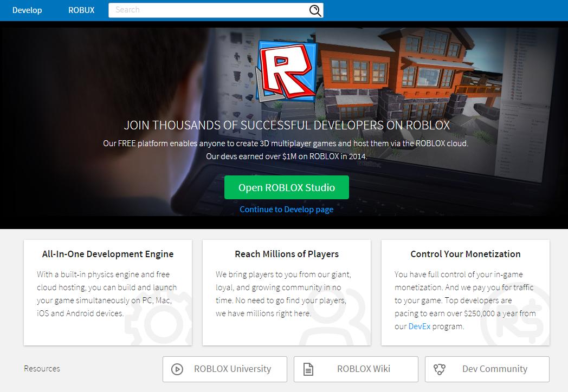The height and width of the screenshot is (392, 568).
Task: Click the All-In-One Development Engine heading
Action: pyautogui.click(x=108, y=254)
